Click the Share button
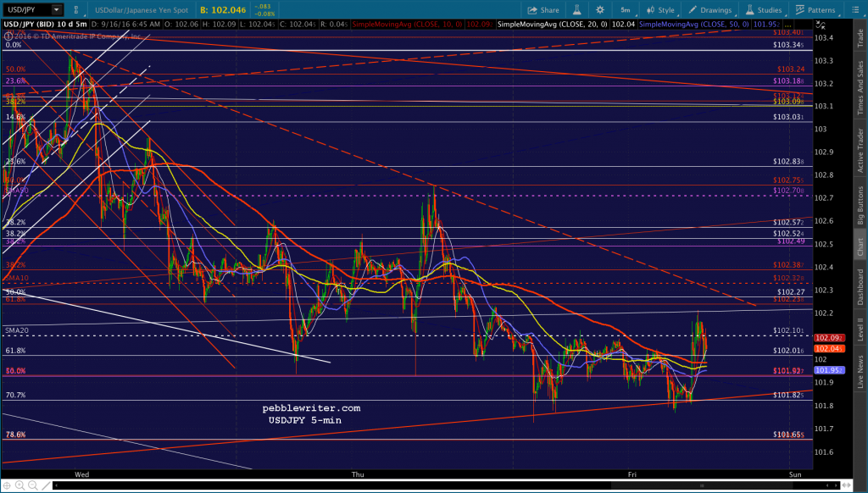Image resolution: width=868 pixels, height=493 pixels. click(x=543, y=10)
